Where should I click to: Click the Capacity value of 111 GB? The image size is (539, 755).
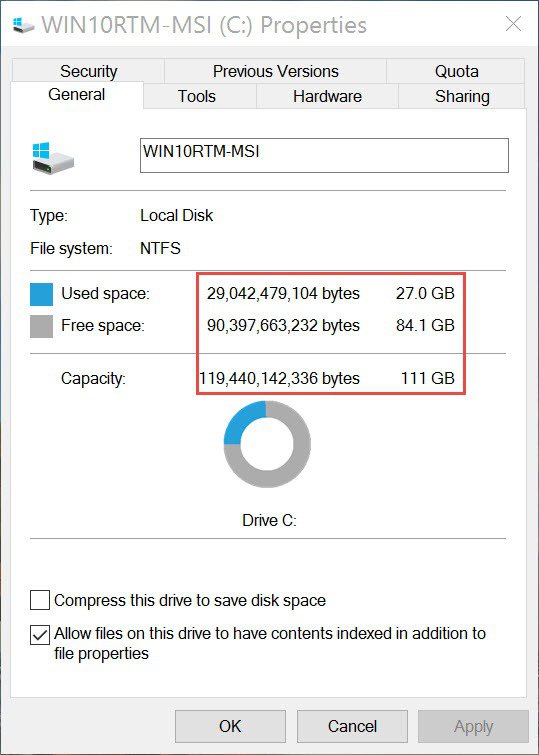[x=428, y=378]
